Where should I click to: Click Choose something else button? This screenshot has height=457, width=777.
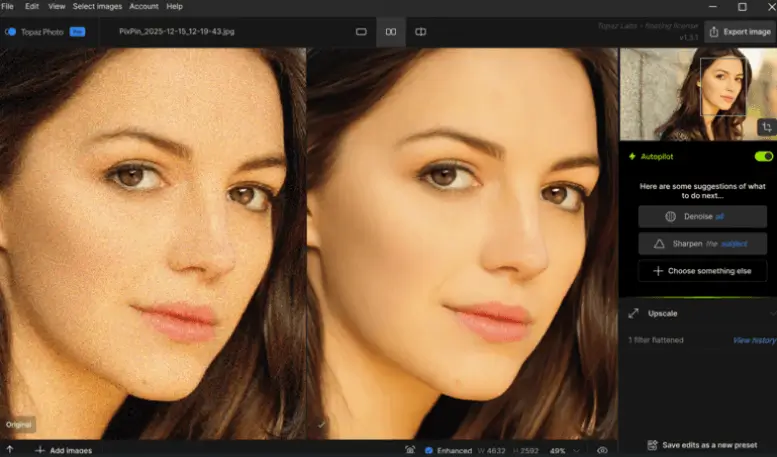click(x=703, y=271)
